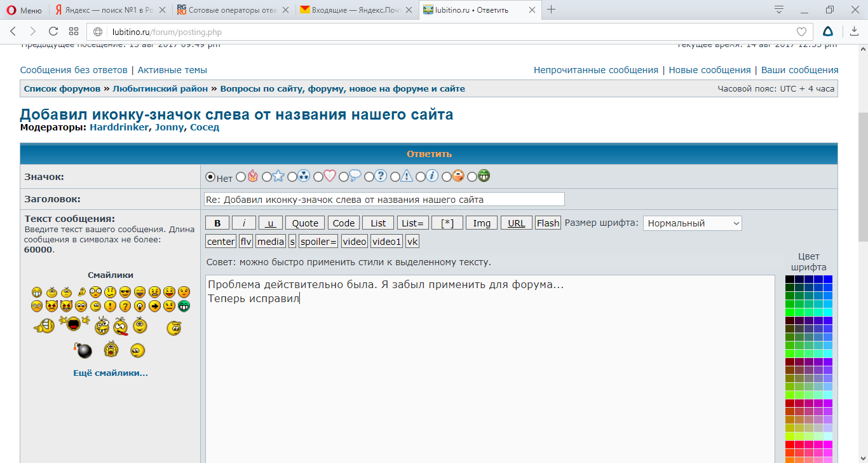Screen dimensions: 868x463
Task: Open the font size dropdown 'Нормальный'
Action: pos(692,223)
